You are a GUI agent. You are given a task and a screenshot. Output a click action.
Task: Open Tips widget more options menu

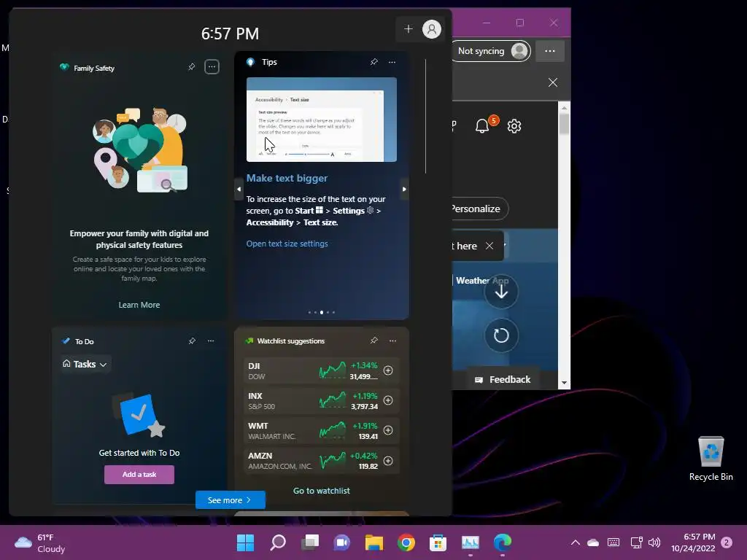(x=392, y=62)
